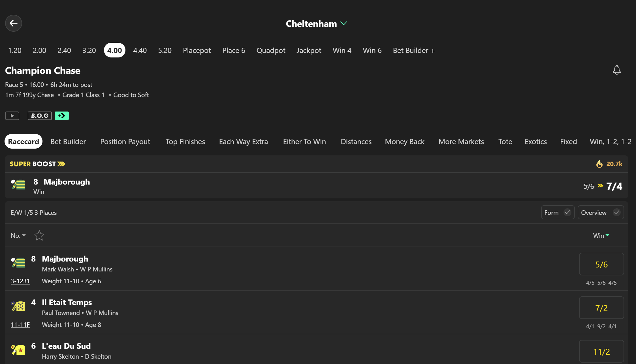Click the E/W 1/5 3 Places terms

coord(34,213)
